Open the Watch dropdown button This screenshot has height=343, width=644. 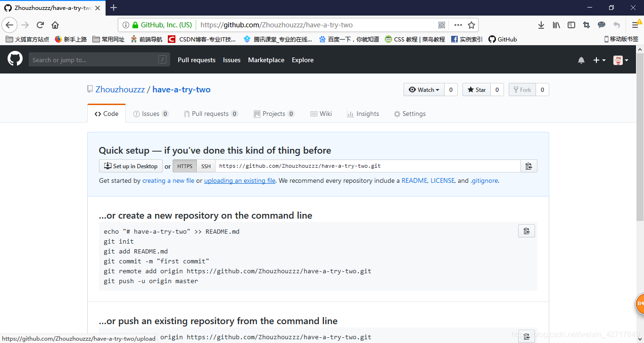[424, 90]
